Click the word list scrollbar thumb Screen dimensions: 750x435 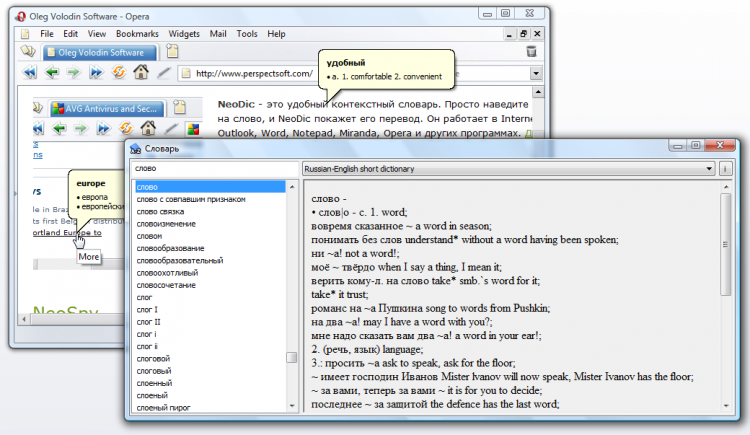point(291,357)
